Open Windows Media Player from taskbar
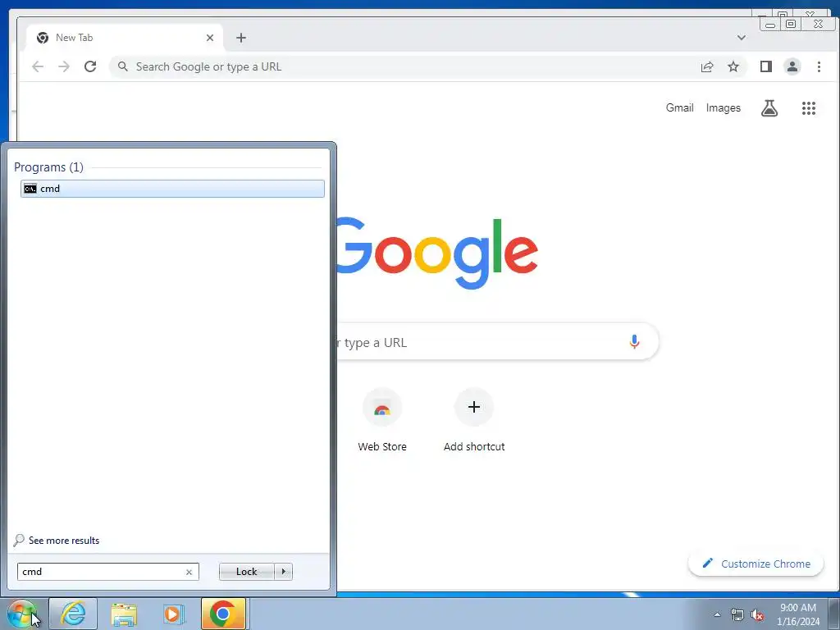Image resolution: width=840 pixels, height=630 pixels. (x=174, y=614)
